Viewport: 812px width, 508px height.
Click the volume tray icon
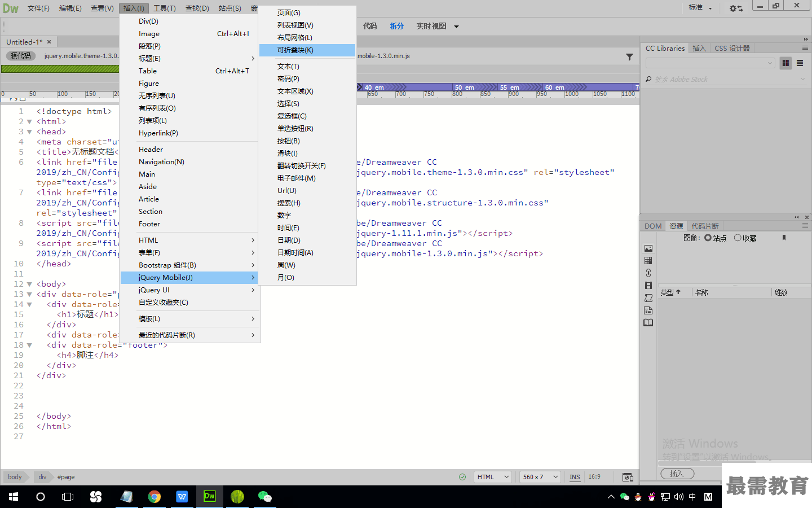[679, 497]
